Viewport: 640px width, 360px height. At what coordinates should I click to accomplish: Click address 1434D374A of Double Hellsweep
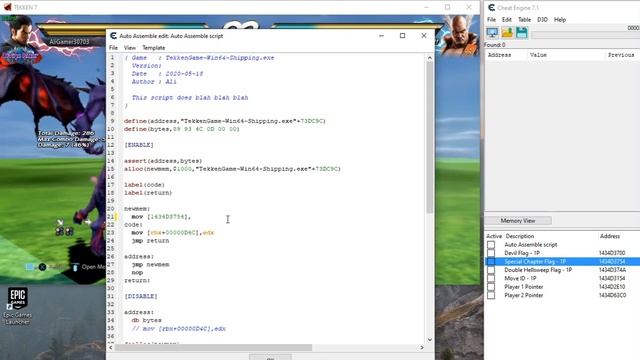coord(612,270)
